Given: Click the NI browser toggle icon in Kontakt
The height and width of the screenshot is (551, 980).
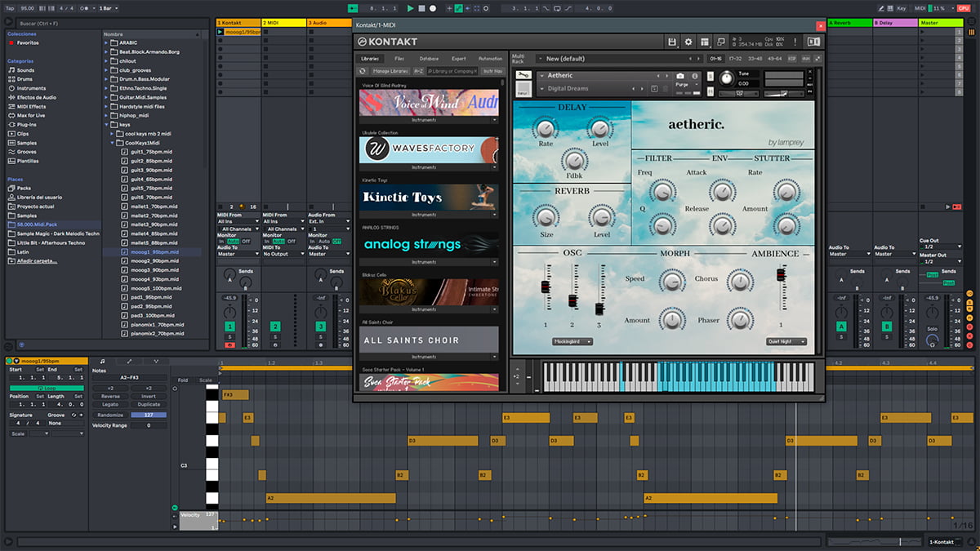Looking at the screenshot, I should pos(813,42).
